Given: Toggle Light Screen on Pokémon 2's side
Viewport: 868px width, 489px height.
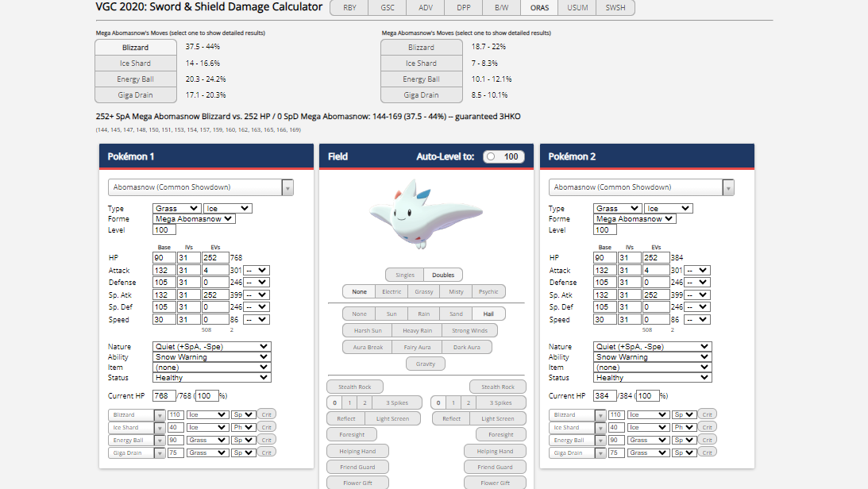Looking at the screenshot, I should 498,419.
